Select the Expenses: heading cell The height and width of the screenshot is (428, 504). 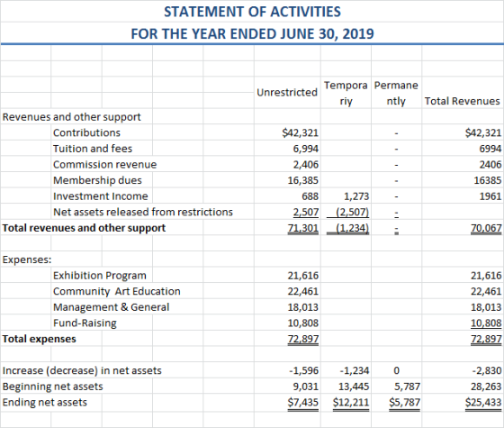pyautogui.click(x=27, y=260)
